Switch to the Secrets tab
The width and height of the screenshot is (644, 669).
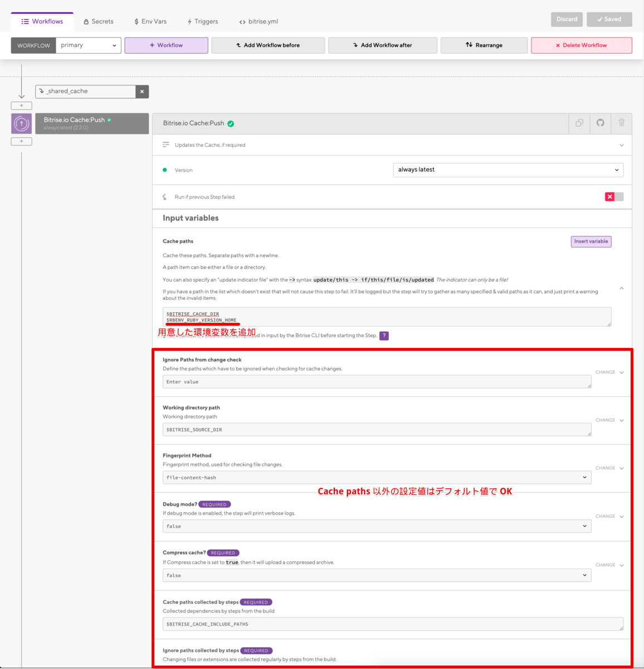tap(99, 22)
